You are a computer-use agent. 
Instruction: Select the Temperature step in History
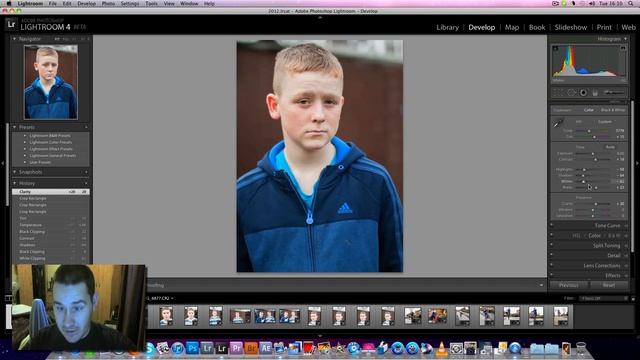(x=51, y=225)
